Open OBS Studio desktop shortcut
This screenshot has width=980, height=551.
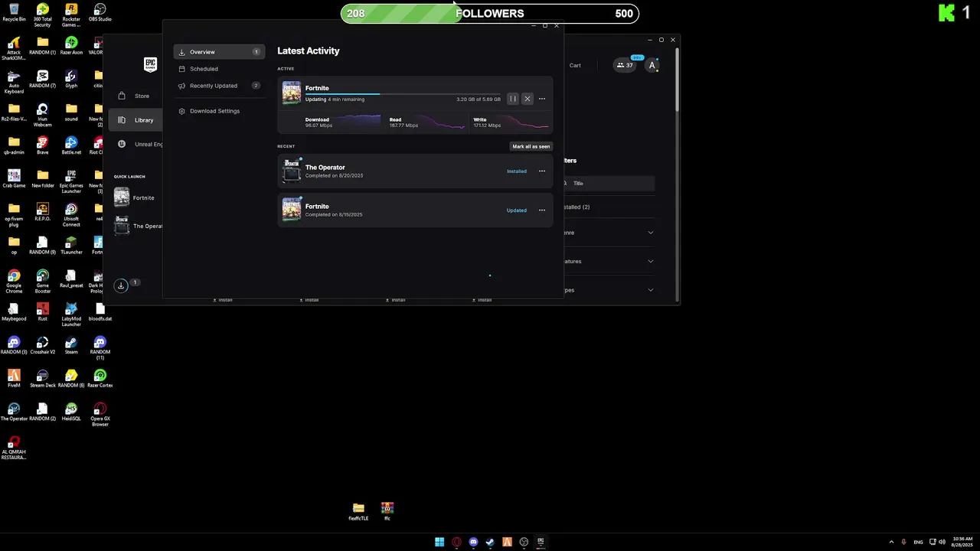[x=100, y=13]
